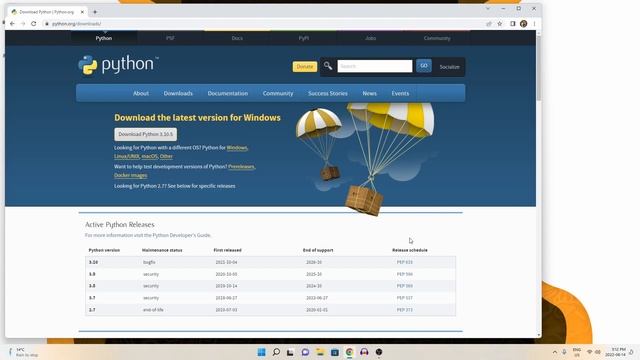Image resolution: width=640 pixels, height=360 pixels.
Task: Click ENG language indicator
Action: tap(577, 352)
